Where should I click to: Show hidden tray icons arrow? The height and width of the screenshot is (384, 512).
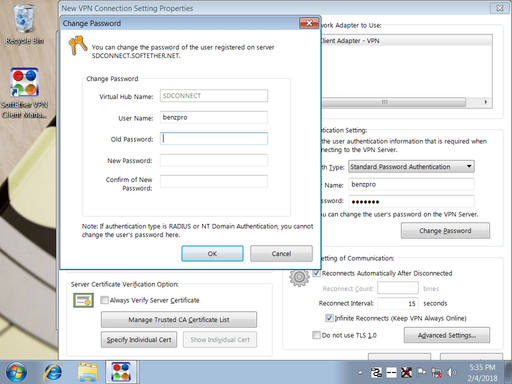tap(360, 373)
